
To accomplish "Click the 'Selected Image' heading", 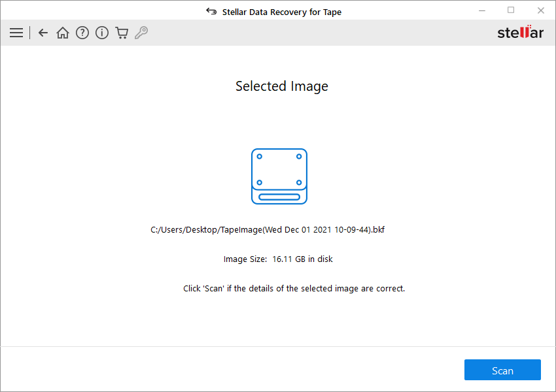I will (282, 86).
